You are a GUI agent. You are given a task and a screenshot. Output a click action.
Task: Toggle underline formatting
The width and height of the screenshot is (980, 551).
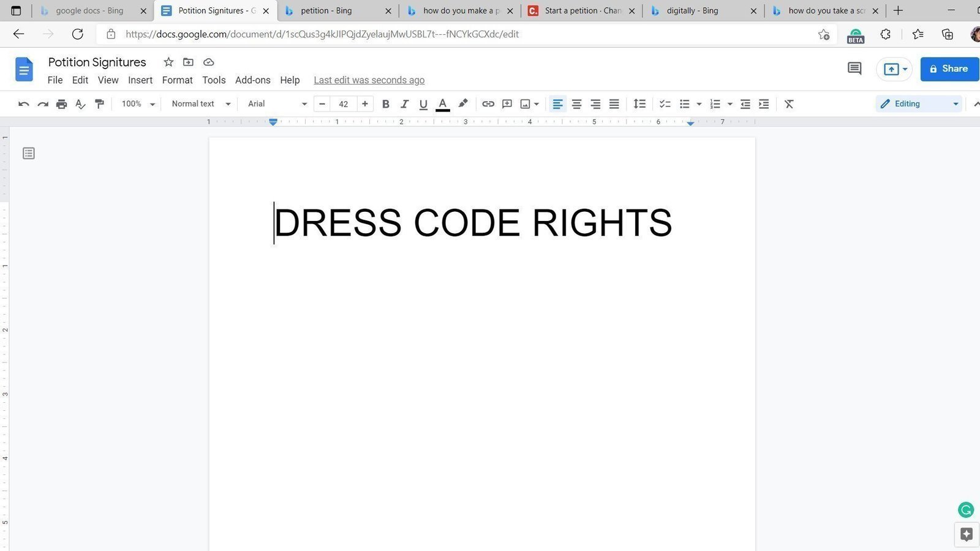click(x=423, y=103)
